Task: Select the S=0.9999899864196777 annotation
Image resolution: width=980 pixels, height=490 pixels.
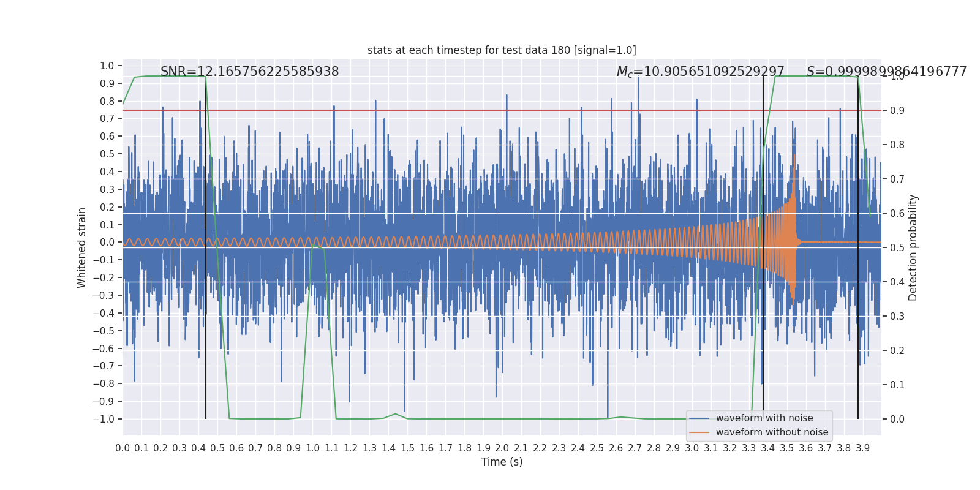Action: coord(886,72)
